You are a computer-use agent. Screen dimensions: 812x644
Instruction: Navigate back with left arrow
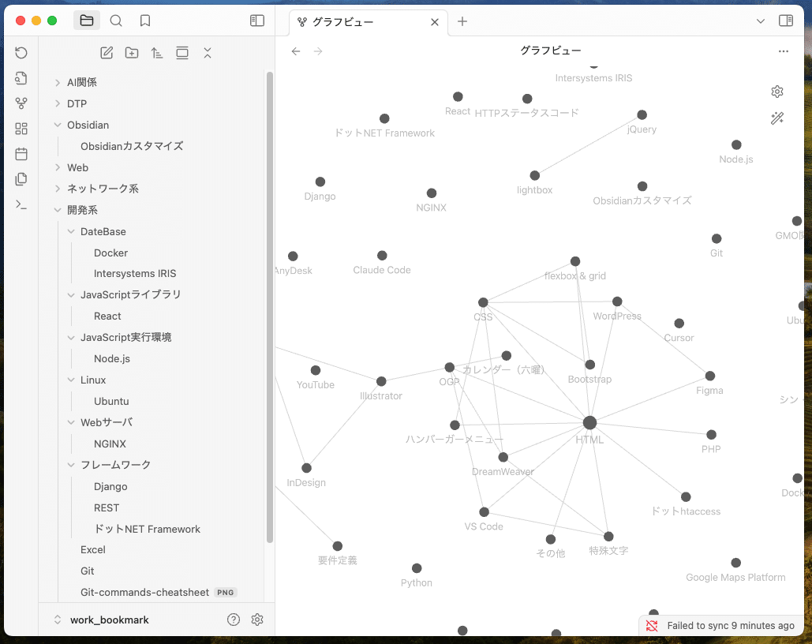[296, 51]
